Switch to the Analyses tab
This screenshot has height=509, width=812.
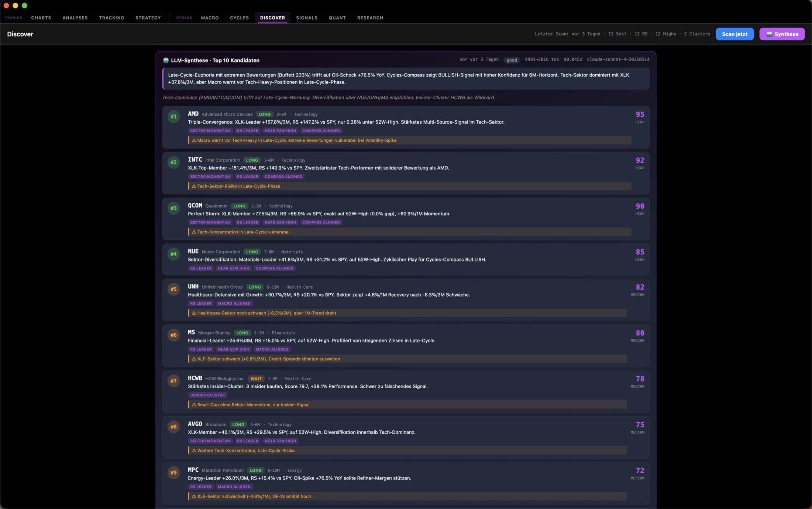75,18
